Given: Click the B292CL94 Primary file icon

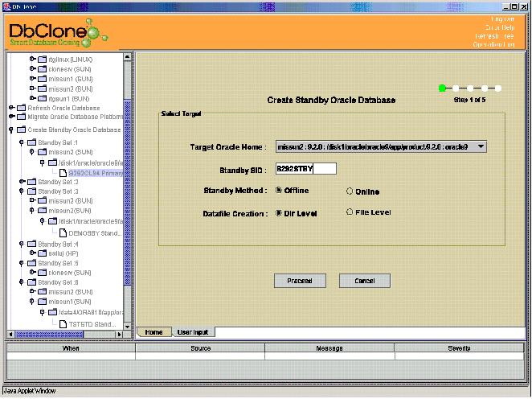Looking at the screenshot, I should click(63, 173).
